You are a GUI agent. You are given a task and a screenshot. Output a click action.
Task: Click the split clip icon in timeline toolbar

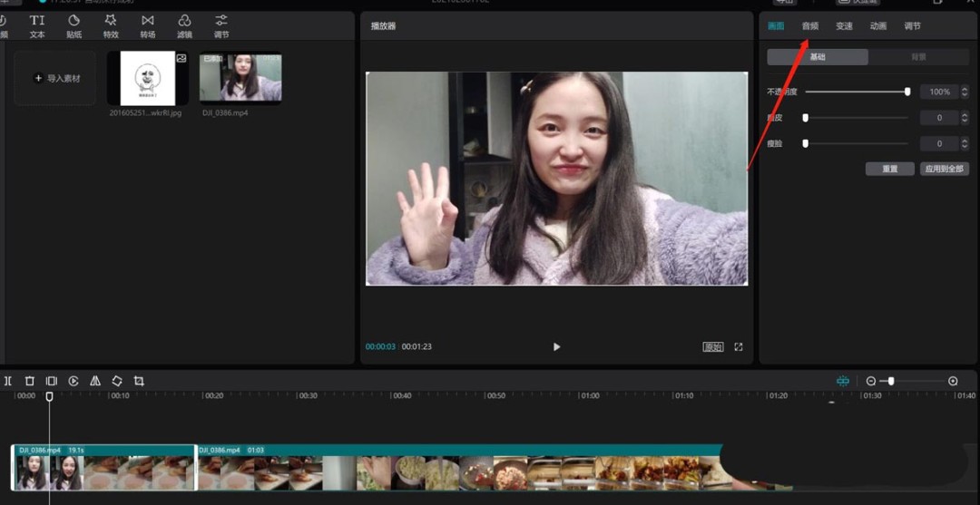pyautogui.click(x=8, y=381)
